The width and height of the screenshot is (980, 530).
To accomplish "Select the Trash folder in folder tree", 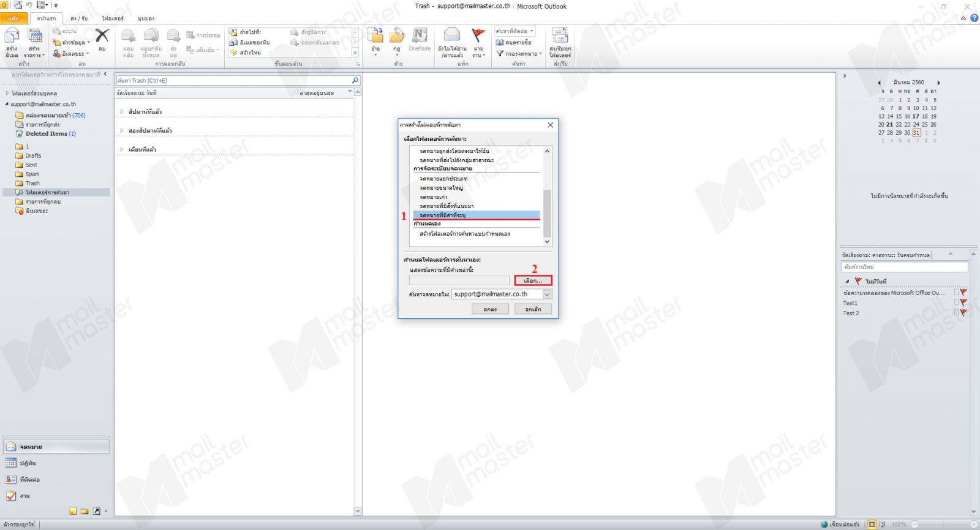I will point(32,183).
